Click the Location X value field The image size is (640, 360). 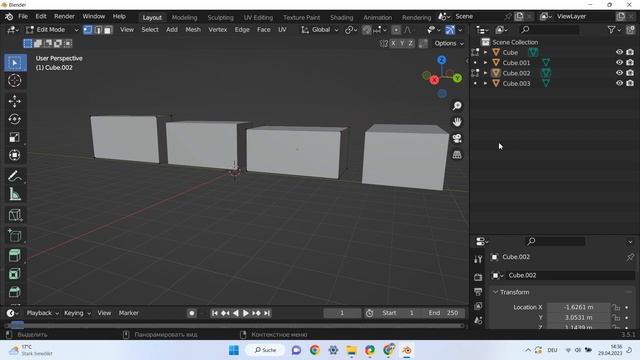(x=578, y=307)
